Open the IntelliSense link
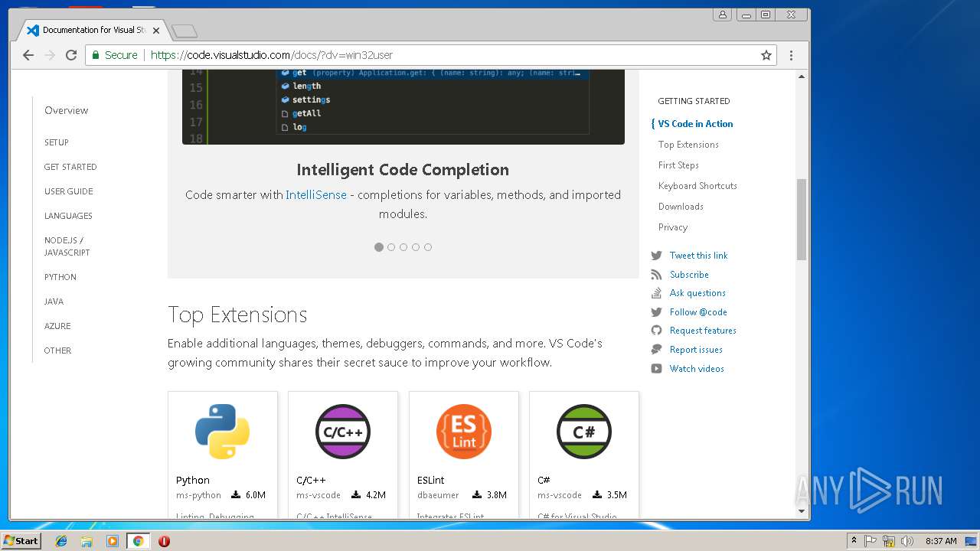The width and height of the screenshot is (980, 551). [x=316, y=195]
